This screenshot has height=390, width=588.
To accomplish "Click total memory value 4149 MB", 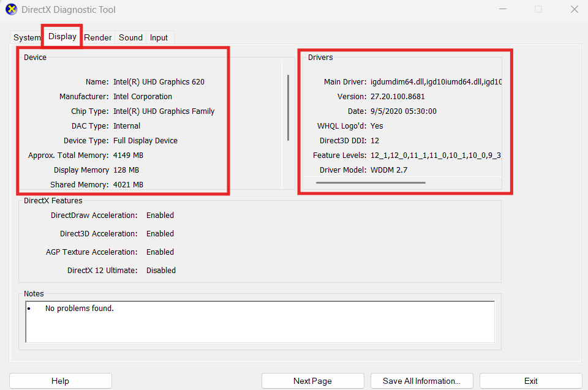I will pyautogui.click(x=128, y=156).
